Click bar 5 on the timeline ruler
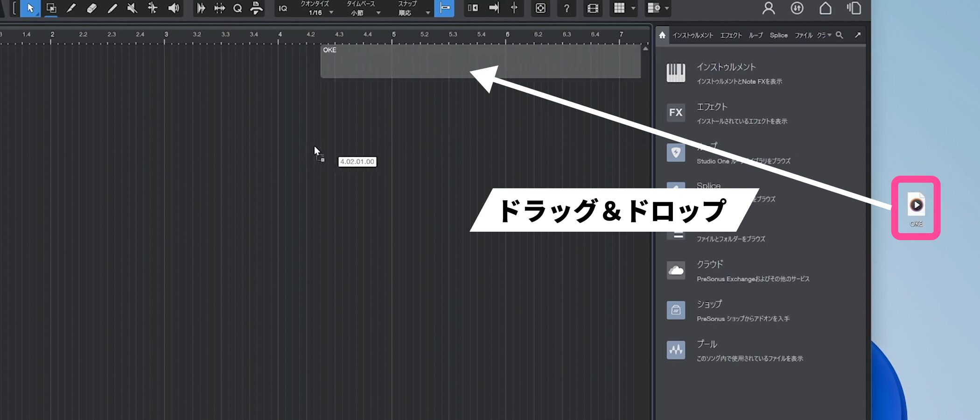980x420 pixels. [x=394, y=35]
